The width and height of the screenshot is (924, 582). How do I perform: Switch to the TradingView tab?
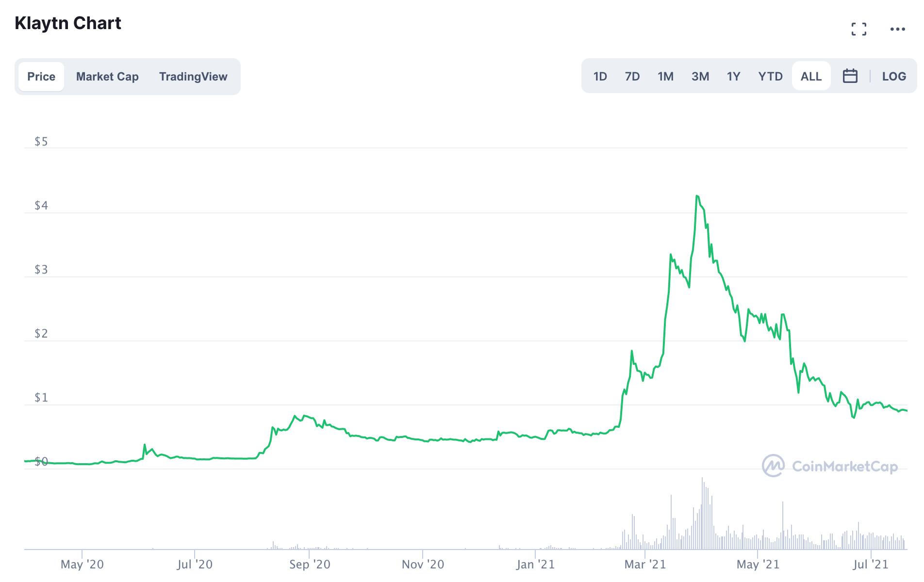(x=193, y=77)
